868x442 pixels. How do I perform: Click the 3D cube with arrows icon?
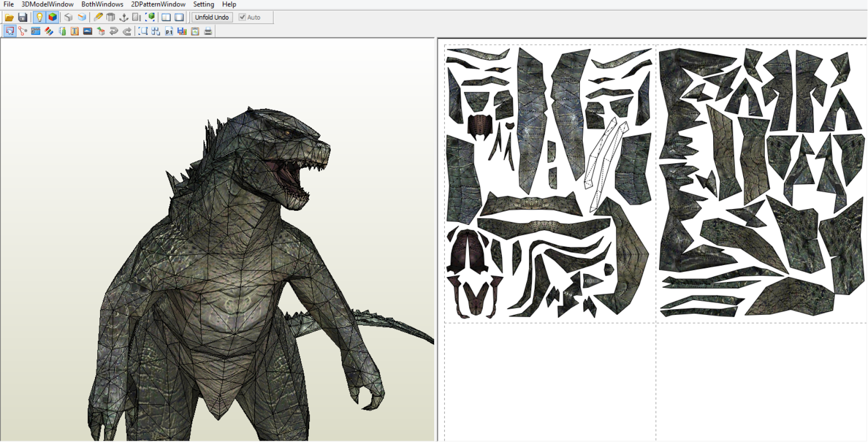pyautogui.click(x=101, y=31)
